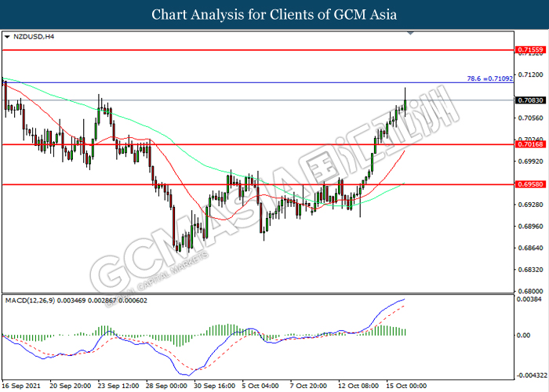Click the time label 20 Sep 20:00
Image resolution: width=549 pixels, height=392 pixels.
70,386
